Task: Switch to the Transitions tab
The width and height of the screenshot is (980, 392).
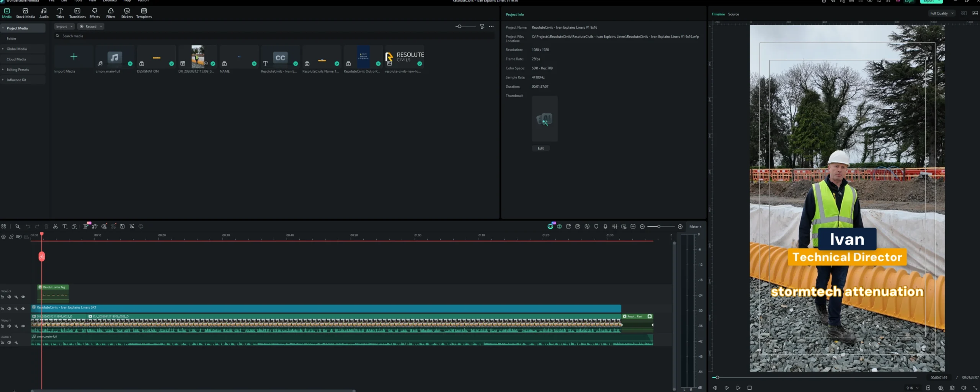Action: pyautogui.click(x=77, y=13)
